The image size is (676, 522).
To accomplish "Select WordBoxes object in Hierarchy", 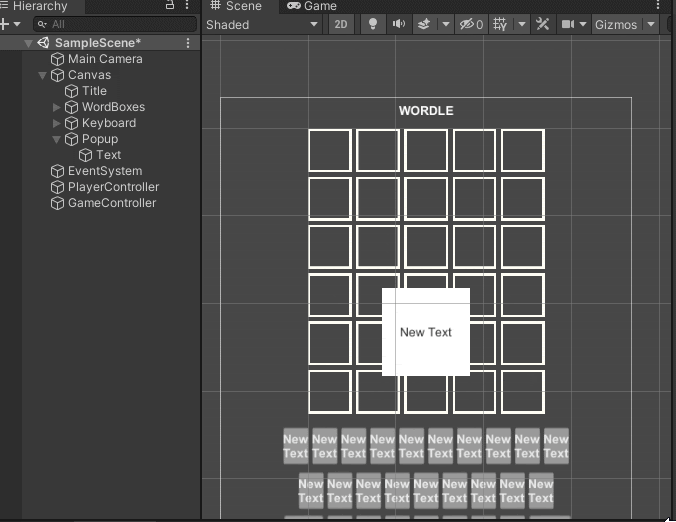I will [x=113, y=107].
